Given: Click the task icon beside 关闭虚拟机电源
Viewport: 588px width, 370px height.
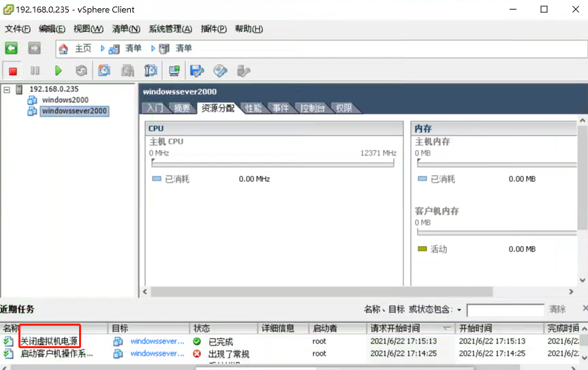Looking at the screenshot, I should (8, 341).
